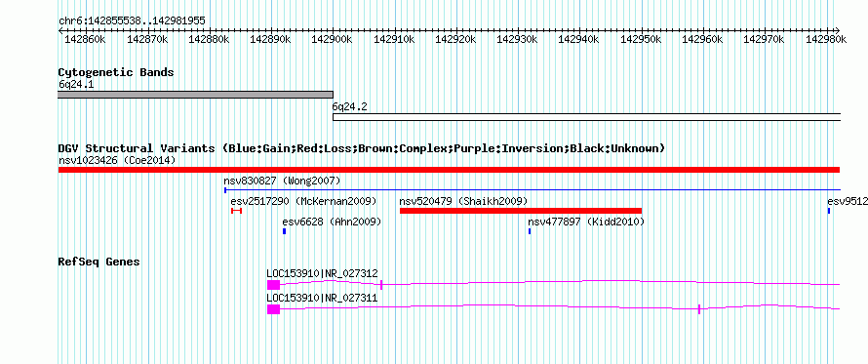Viewport: 868px width, 364px height.
Task: Click the 142900k ruler tick label
Action: coord(333,39)
